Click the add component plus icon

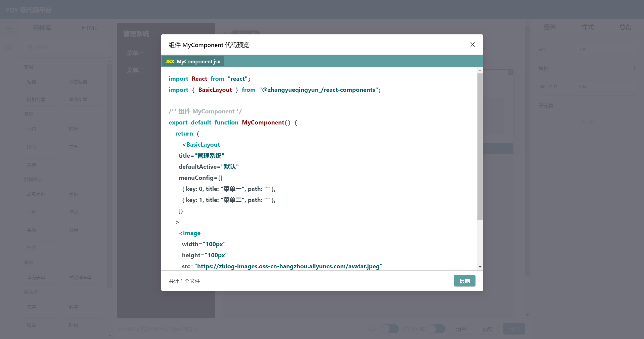click(x=9, y=28)
